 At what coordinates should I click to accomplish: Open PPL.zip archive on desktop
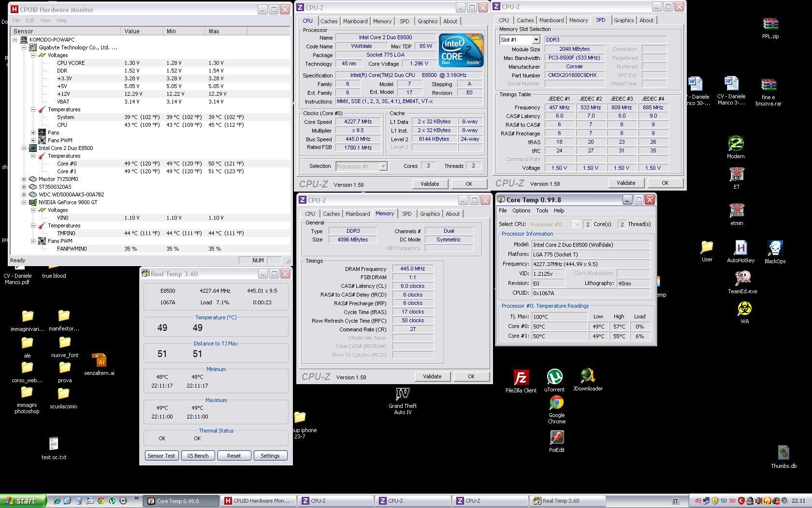[770, 24]
